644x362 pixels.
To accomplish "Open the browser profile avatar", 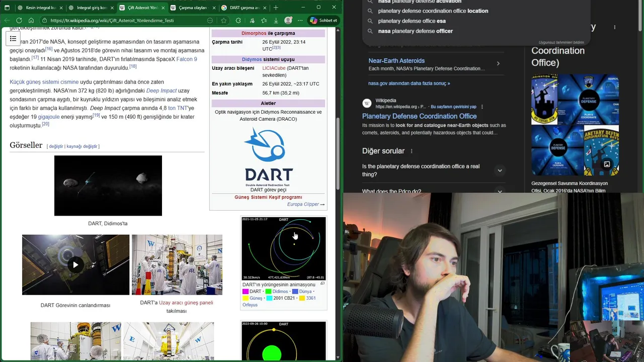I will [288, 21].
